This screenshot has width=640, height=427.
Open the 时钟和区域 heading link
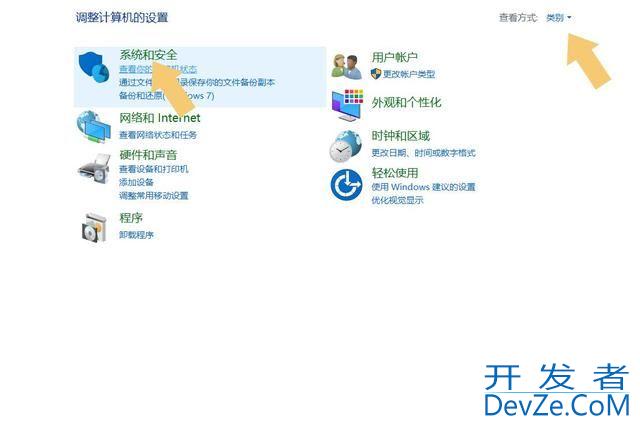(400, 136)
